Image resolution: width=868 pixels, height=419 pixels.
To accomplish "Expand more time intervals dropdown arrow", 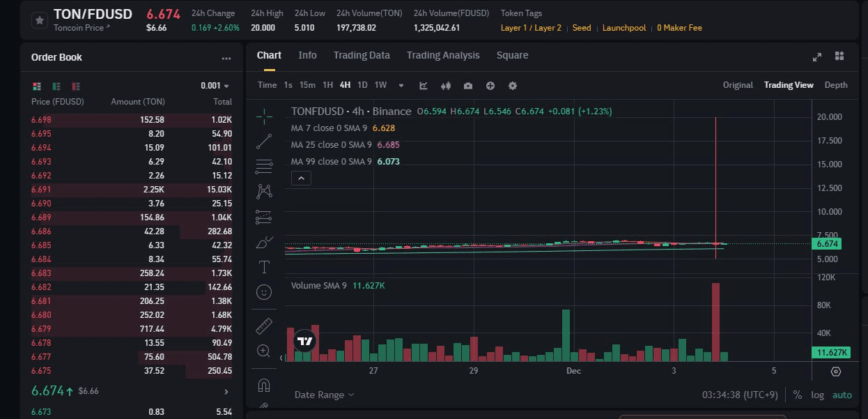I will [401, 86].
